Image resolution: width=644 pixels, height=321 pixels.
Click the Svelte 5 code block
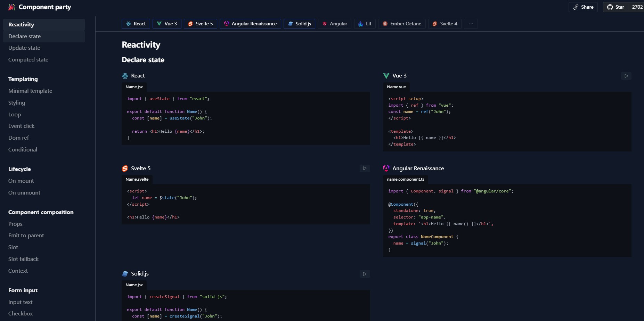246,204
